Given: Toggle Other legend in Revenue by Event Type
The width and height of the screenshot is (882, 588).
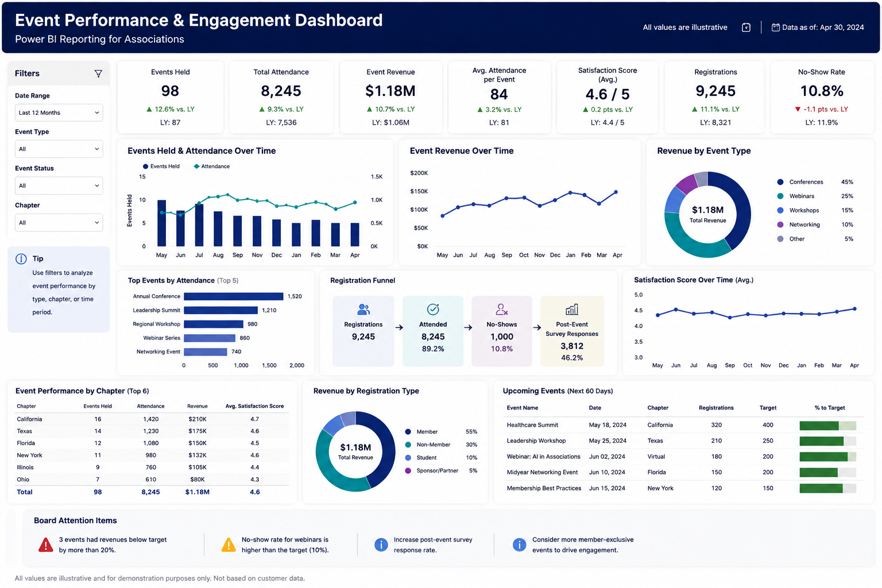Looking at the screenshot, I should pyautogui.click(x=791, y=239).
